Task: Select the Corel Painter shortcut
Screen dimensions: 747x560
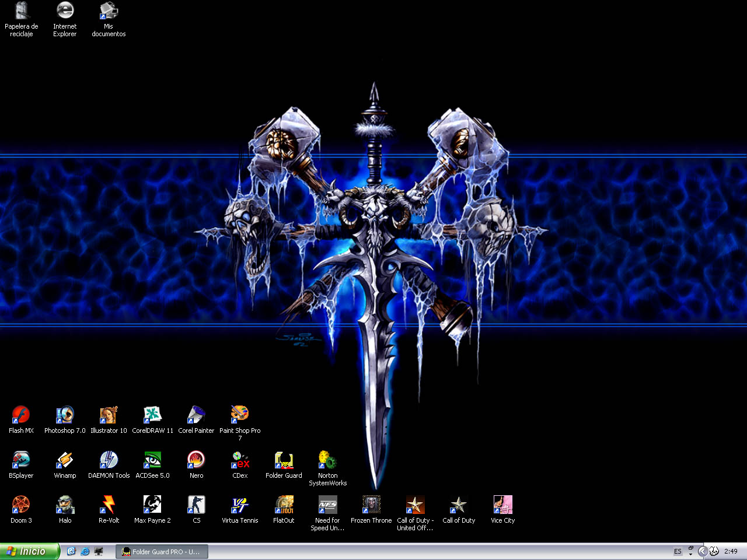Action: (196, 419)
